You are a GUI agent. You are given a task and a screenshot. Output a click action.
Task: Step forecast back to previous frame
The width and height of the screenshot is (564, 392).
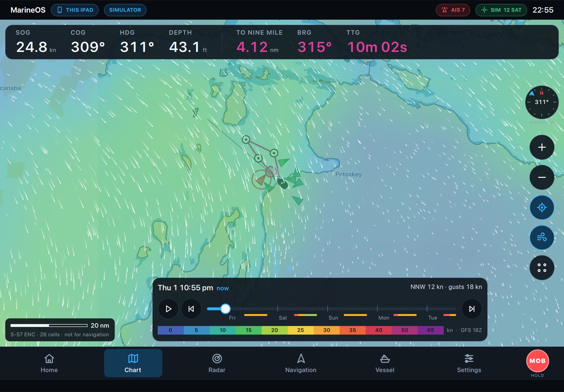pos(191,309)
